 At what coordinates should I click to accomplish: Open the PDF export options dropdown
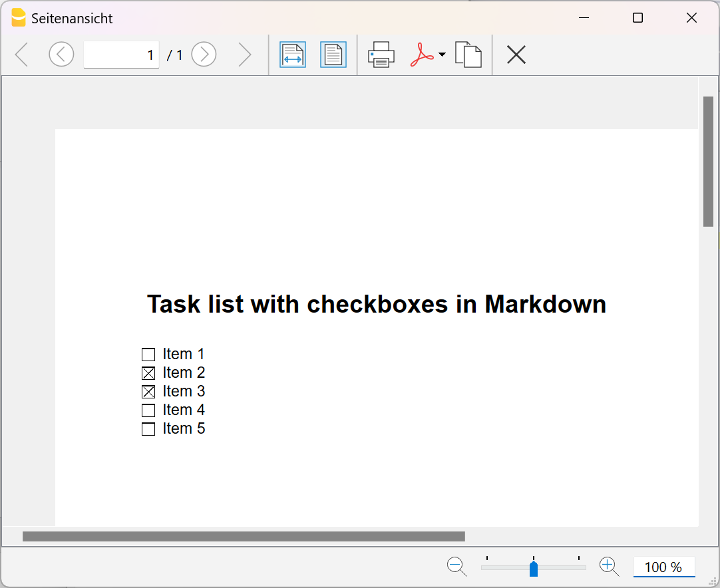click(442, 55)
